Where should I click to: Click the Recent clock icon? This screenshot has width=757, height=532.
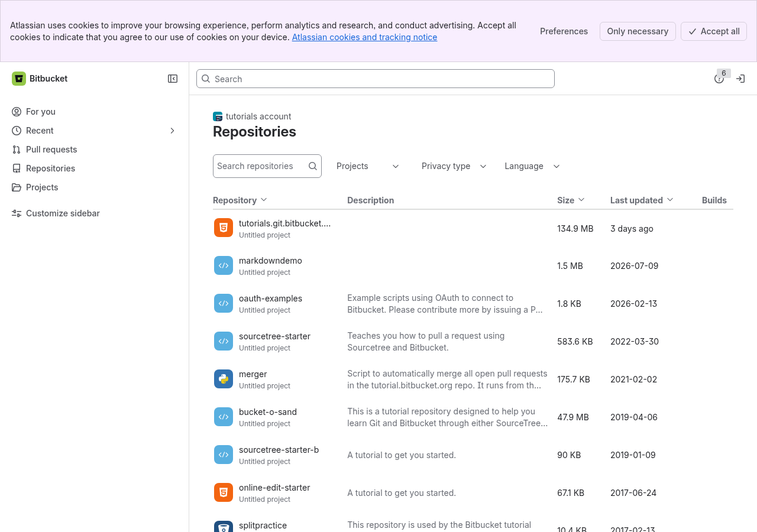(17, 131)
